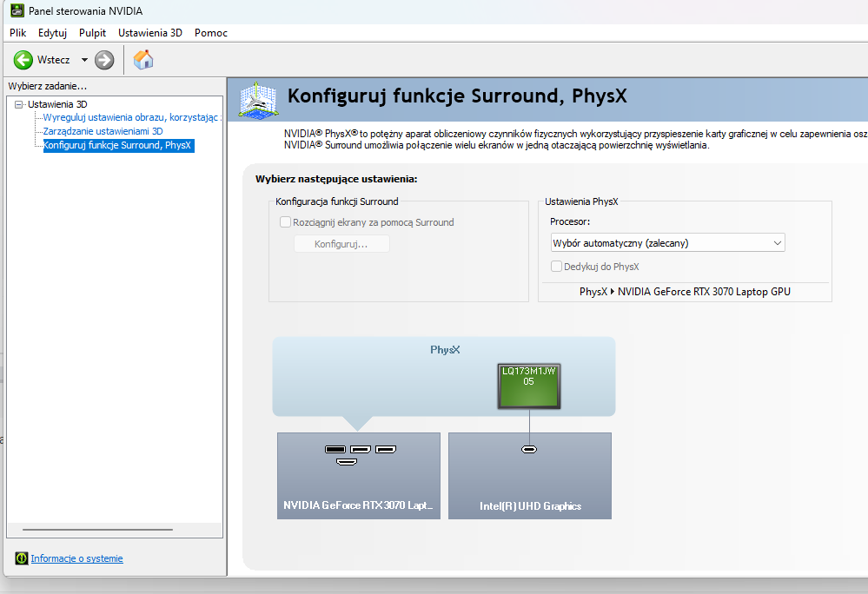Image resolution: width=868 pixels, height=594 pixels.
Task: Open the Pulpit menu
Action: pyautogui.click(x=92, y=33)
